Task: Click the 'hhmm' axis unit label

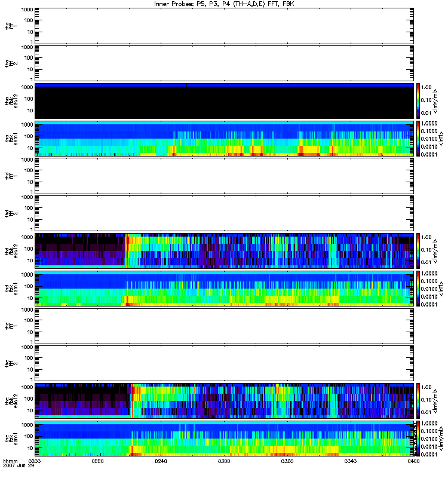Action: pos(10,461)
